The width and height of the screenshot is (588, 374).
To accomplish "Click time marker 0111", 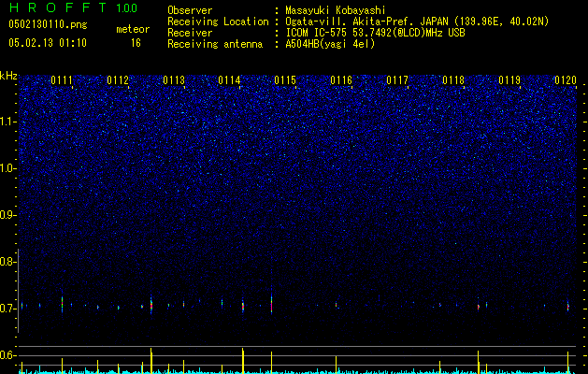I will click(62, 80).
